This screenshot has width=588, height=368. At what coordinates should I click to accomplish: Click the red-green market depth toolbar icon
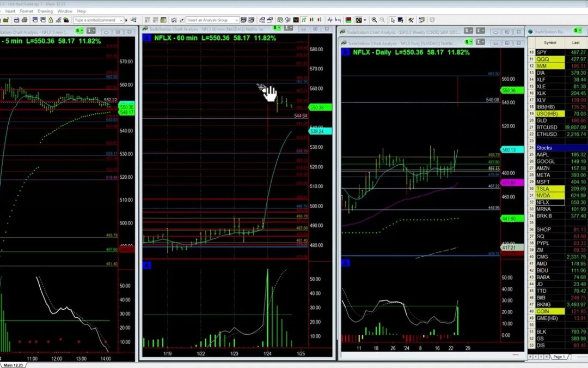pyautogui.click(x=348, y=20)
